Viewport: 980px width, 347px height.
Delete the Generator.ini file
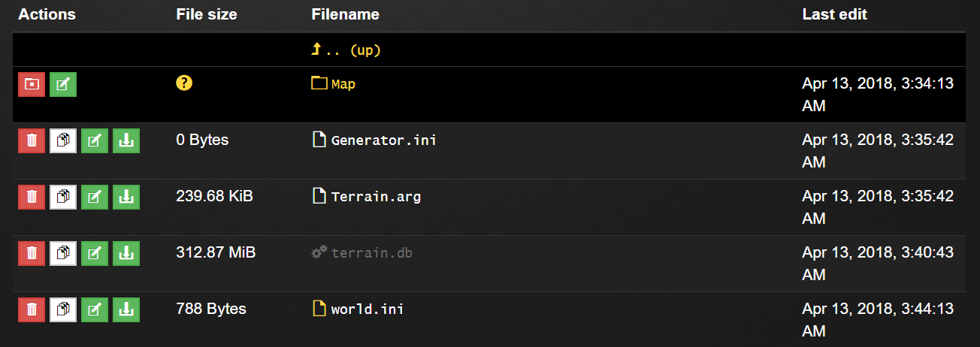(32, 140)
